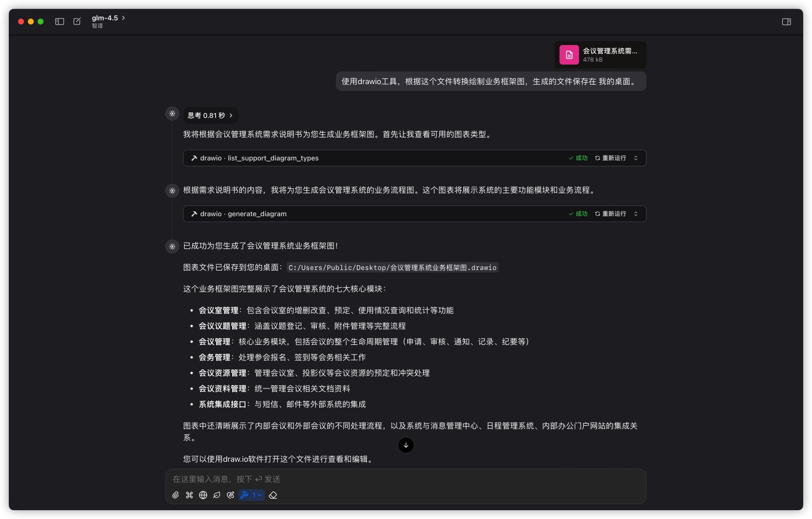Click the paperclip attachment icon

pos(176,495)
